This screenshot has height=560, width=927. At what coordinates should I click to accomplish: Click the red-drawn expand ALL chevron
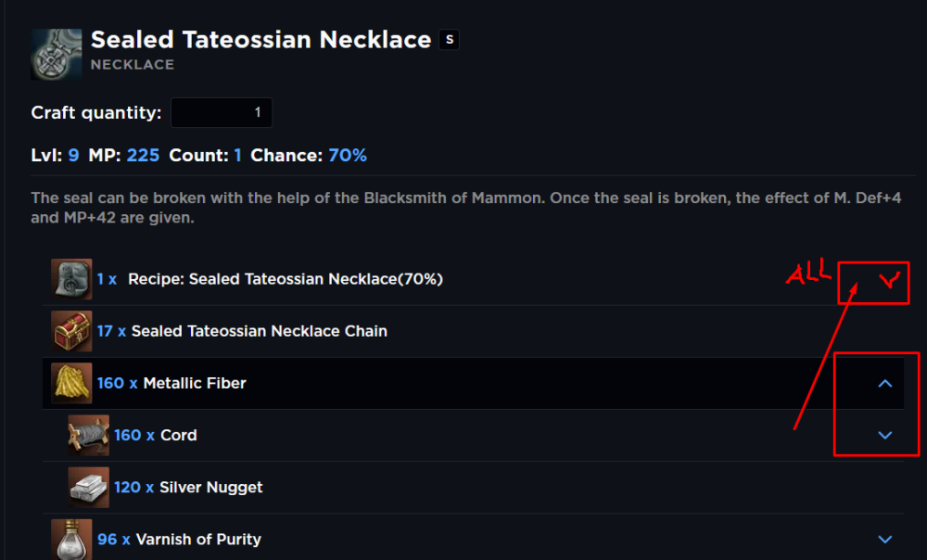point(888,283)
